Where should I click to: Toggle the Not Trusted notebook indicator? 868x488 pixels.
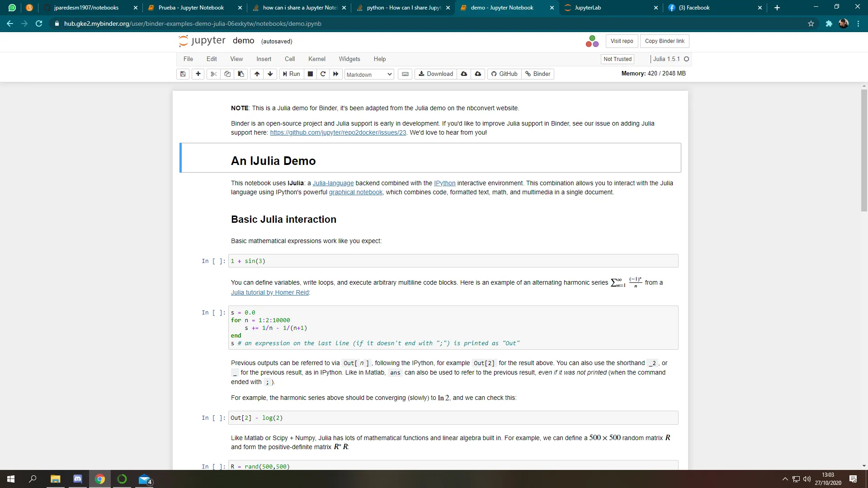tap(618, 59)
